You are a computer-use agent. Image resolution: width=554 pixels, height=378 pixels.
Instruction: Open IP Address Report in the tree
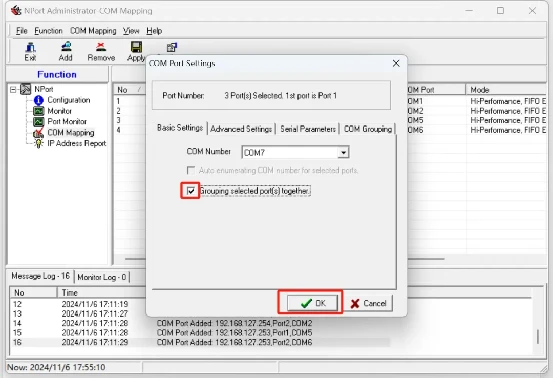point(77,143)
